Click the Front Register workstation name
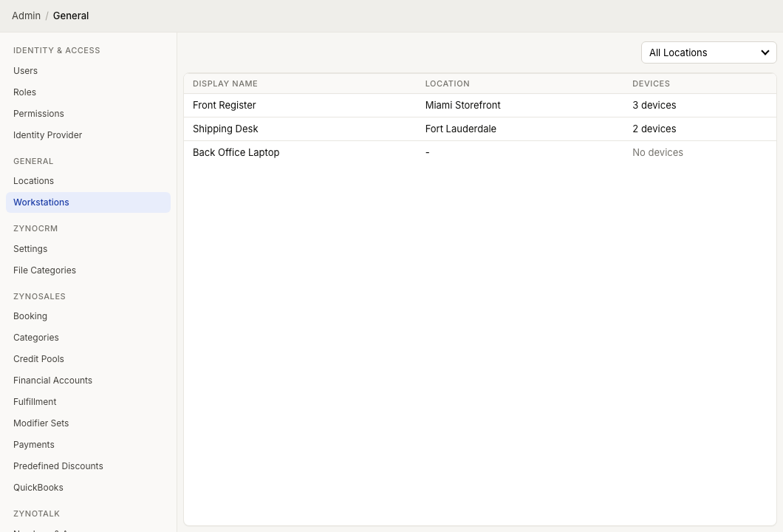This screenshot has width=783, height=532. pos(225,106)
